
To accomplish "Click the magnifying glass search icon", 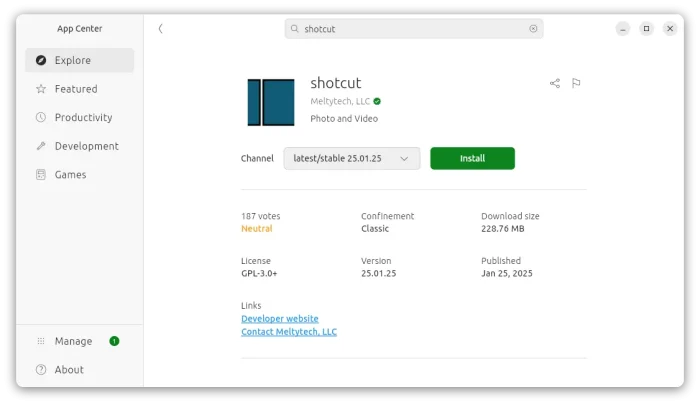I will coord(294,29).
